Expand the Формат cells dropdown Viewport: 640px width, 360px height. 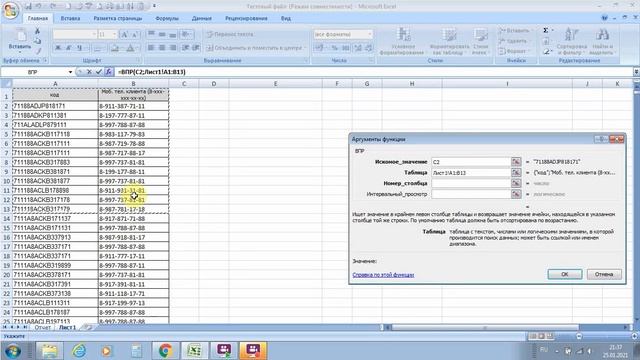click(530, 51)
